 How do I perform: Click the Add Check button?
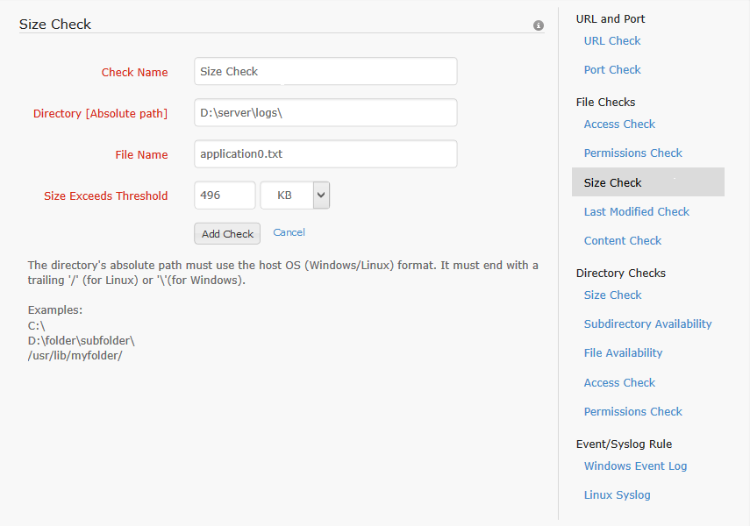pyautogui.click(x=227, y=233)
